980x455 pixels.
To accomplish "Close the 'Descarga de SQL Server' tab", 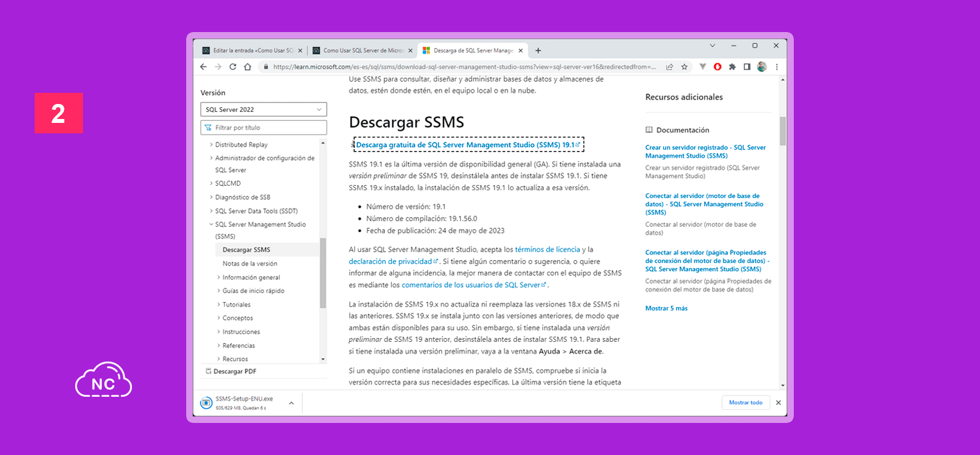I will (521, 50).
